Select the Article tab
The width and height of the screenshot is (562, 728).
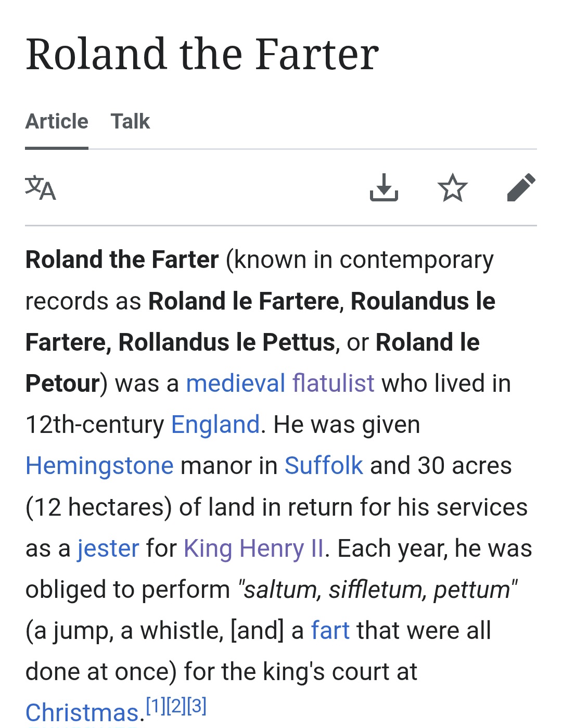click(57, 121)
